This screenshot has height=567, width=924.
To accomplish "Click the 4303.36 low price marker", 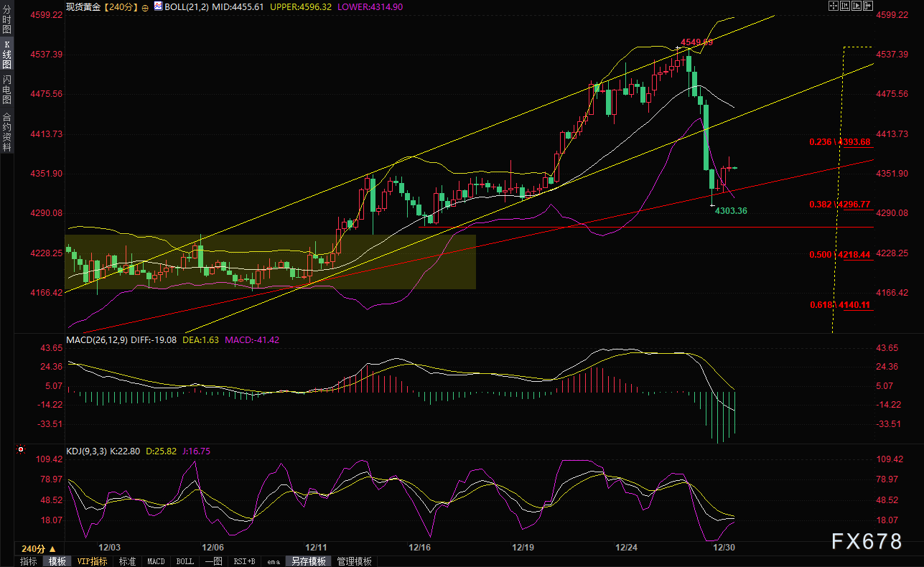I will click(729, 210).
